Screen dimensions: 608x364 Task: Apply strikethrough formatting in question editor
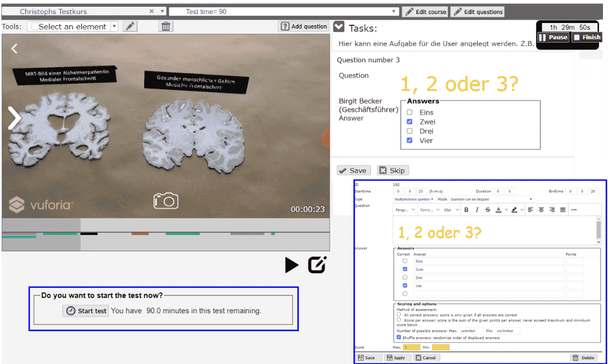(x=487, y=210)
